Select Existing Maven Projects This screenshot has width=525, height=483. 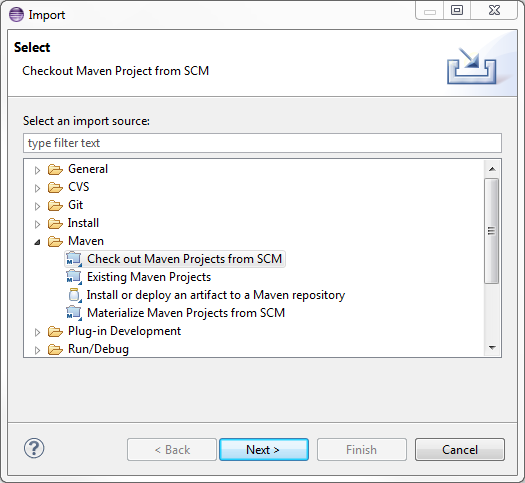(x=149, y=277)
